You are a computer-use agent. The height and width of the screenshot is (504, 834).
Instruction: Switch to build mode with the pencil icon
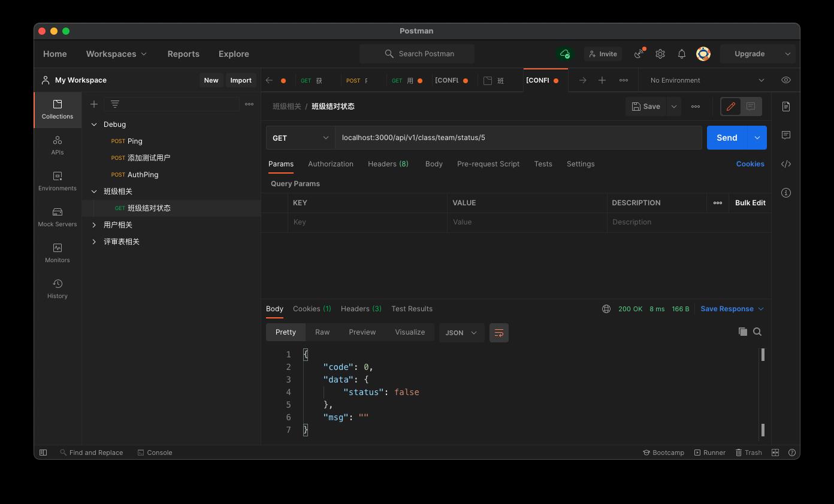coord(731,107)
